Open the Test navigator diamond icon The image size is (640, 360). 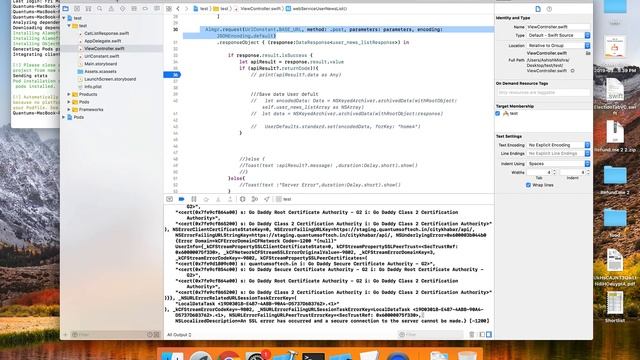pos(122,9)
